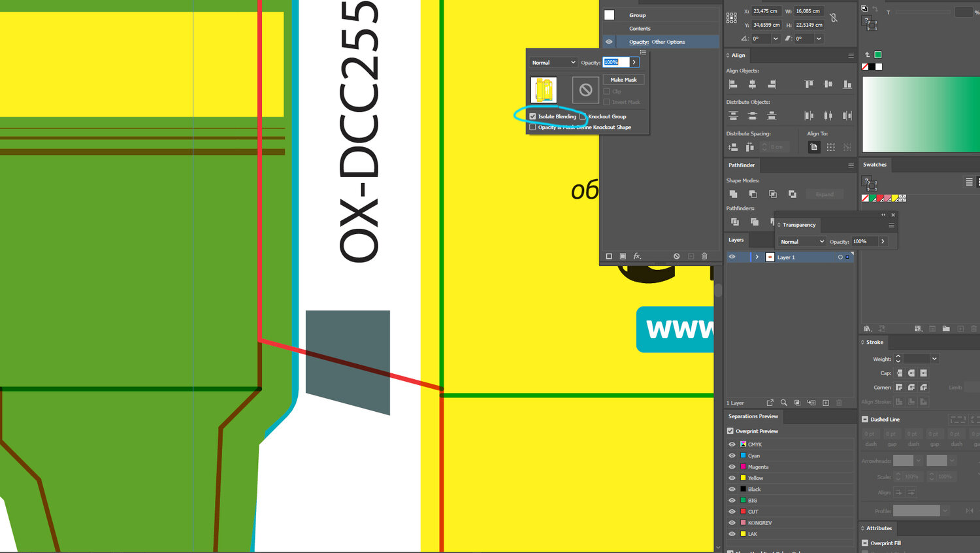Image resolution: width=980 pixels, height=553 pixels.
Task: Click Vertical Distribute Center icon
Action: point(753,116)
